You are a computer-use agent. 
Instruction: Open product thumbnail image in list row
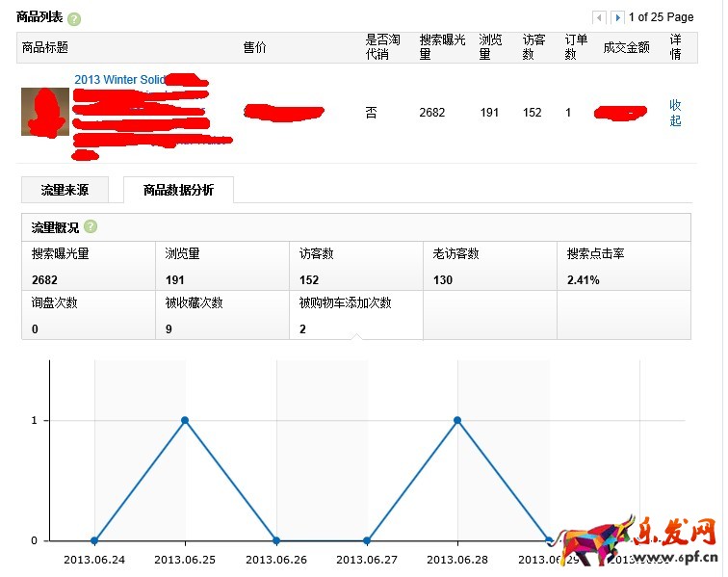[x=45, y=112]
